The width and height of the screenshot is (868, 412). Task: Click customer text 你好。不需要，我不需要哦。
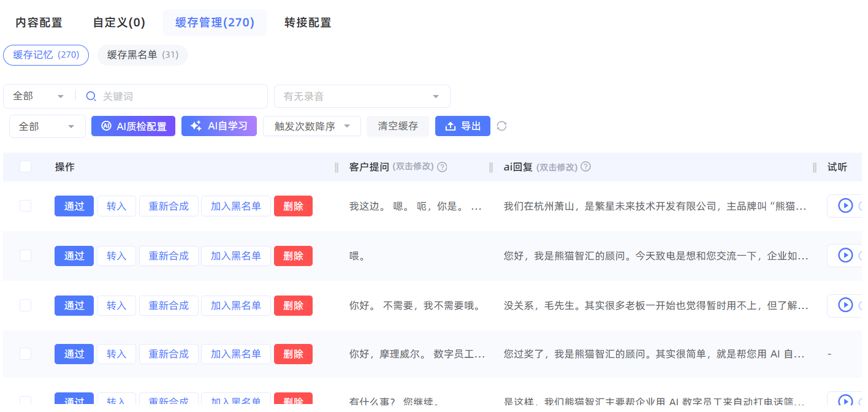click(x=415, y=305)
